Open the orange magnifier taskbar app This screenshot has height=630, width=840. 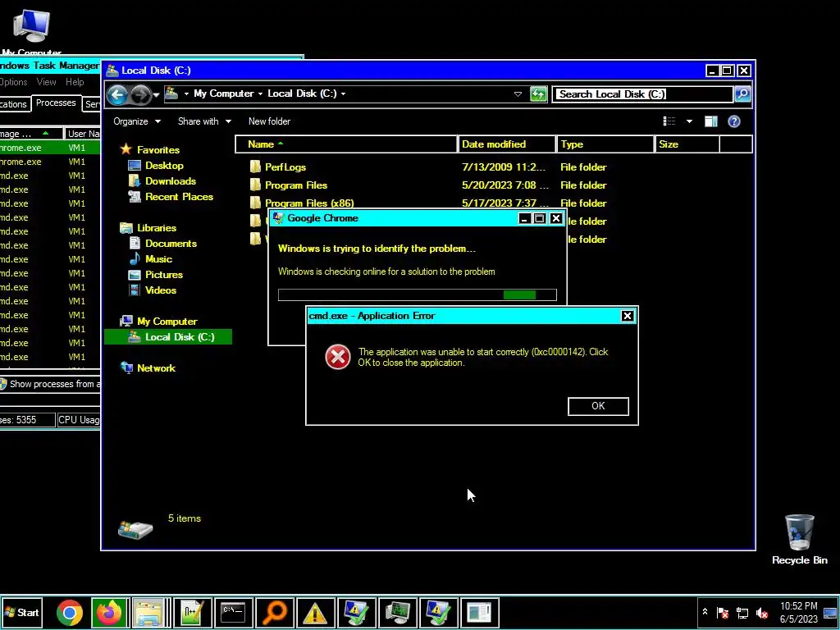click(x=275, y=613)
